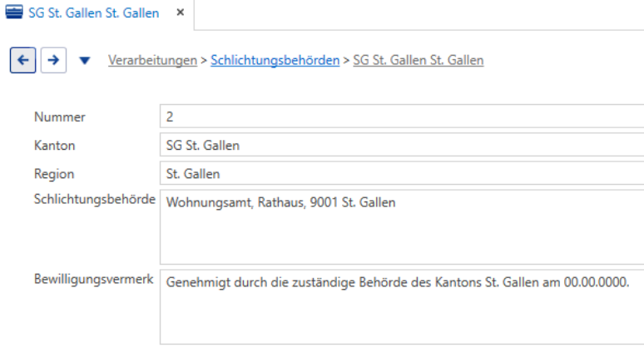
Task: Focus the Nummer input field
Action: (x=402, y=117)
